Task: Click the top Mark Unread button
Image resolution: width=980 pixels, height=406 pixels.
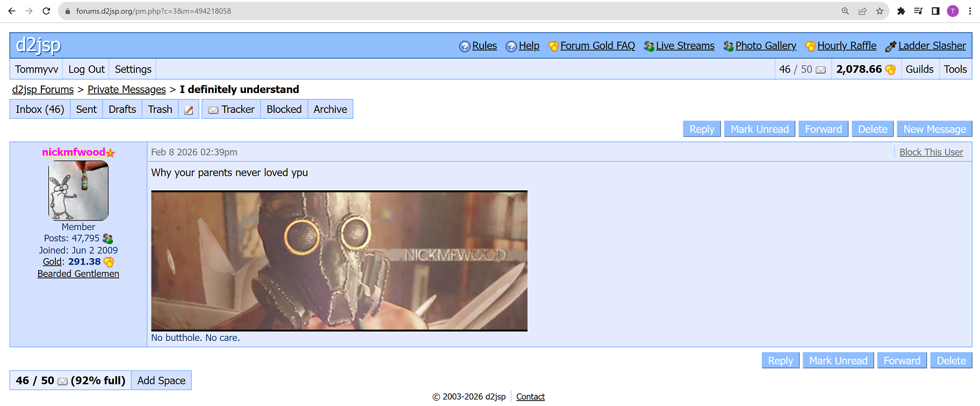Action: click(760, 129)
